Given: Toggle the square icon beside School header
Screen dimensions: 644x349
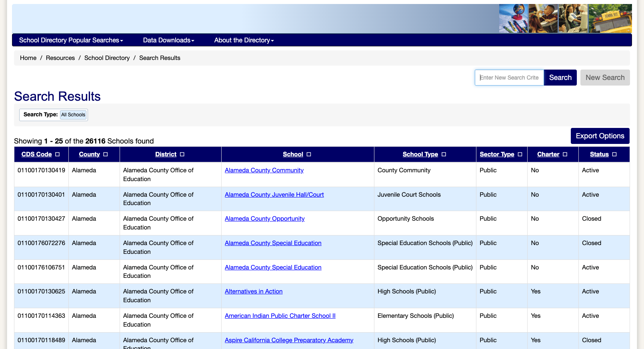Looking at the screenshot, I should [309, 154].
